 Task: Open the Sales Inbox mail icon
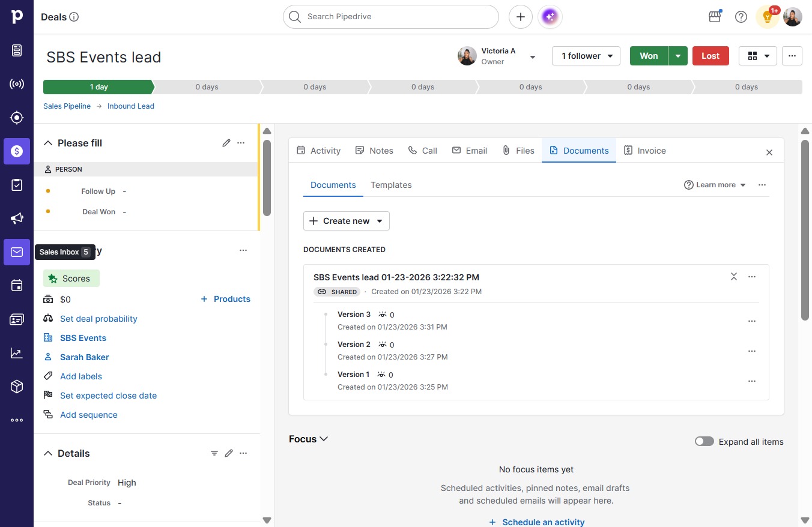tap(17, 252)
